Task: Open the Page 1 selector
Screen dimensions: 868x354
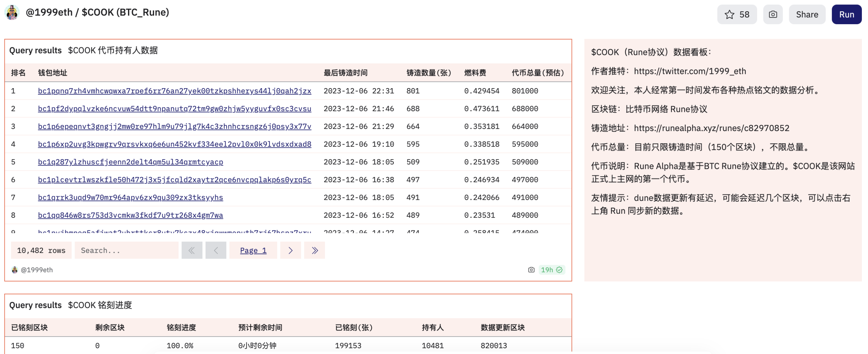Action: pos(253,251)
